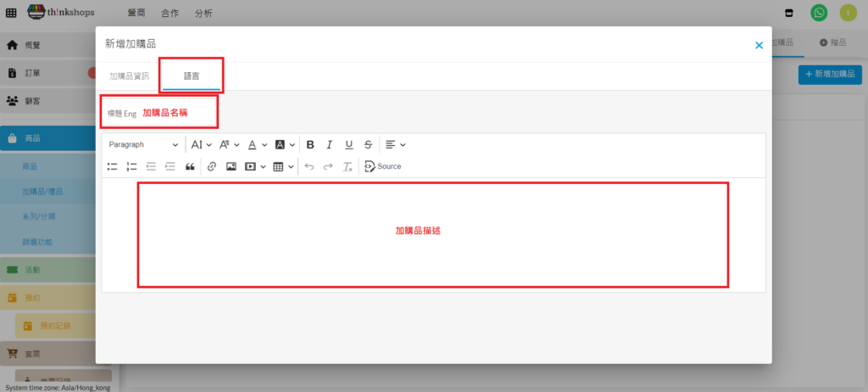868x392 pixels.
Task: Click the 新增加購品 button
Action: [x=830, y=74]
